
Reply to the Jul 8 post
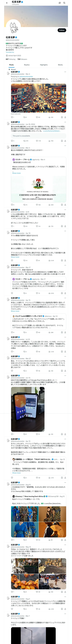(12, 226)
